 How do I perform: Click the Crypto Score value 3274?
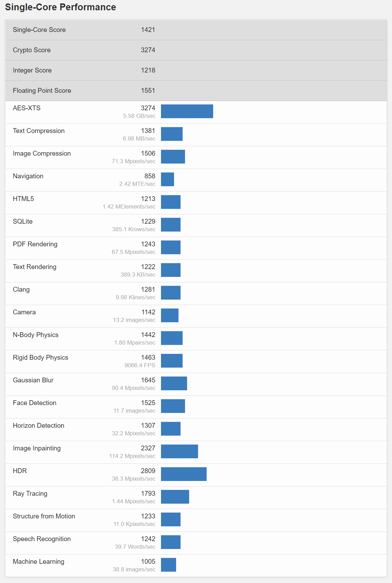pyautogui.click(x=148, y=50)
